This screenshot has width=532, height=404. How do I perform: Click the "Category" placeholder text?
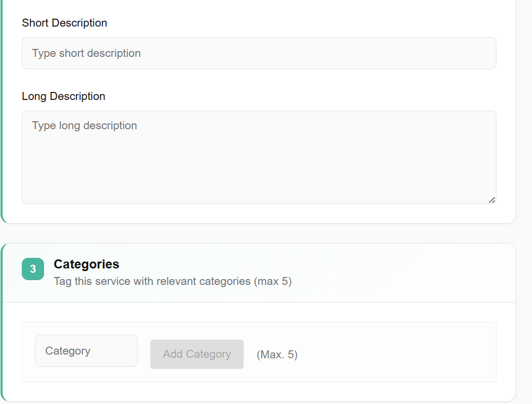pyautogui.click(x=67, y=351)
